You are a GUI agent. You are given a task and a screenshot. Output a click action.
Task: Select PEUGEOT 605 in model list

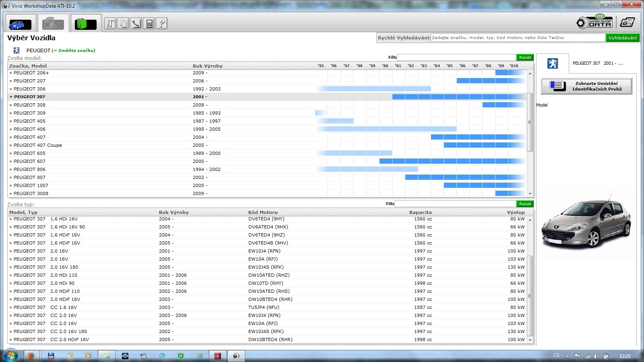coord(268,153)
